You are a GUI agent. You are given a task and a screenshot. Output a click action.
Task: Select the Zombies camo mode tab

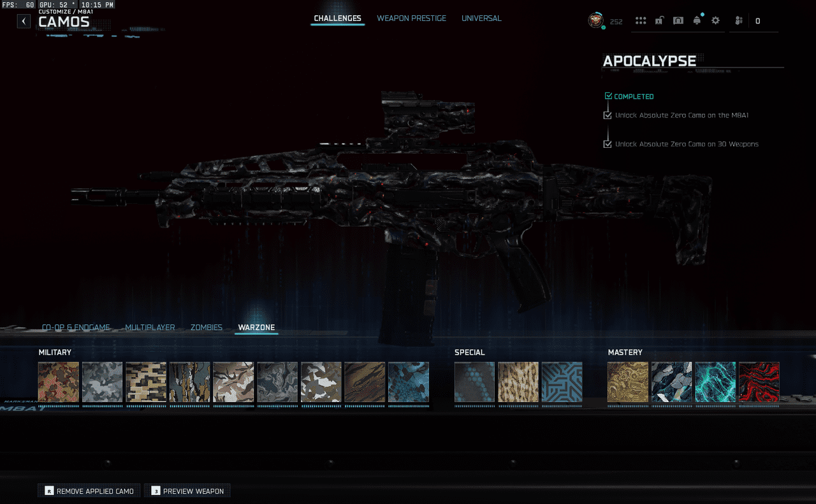coord(207,328)
